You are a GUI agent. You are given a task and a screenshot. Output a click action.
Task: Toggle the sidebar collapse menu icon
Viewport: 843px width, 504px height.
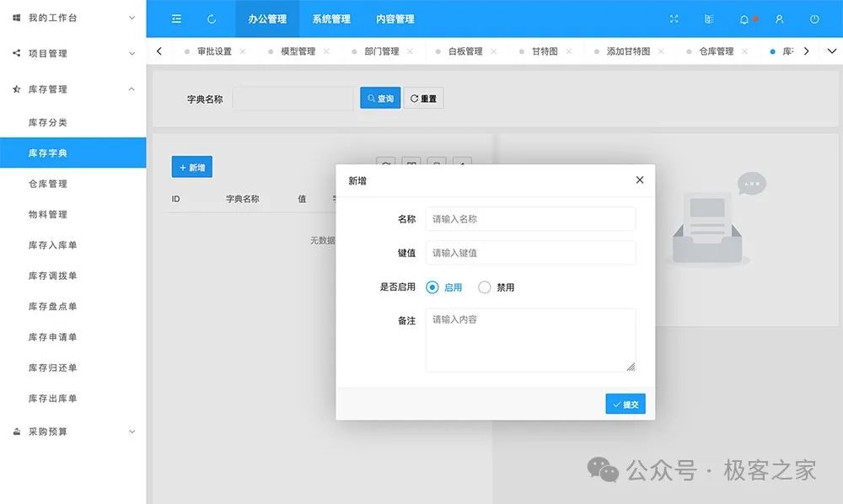tap(176, 19)
